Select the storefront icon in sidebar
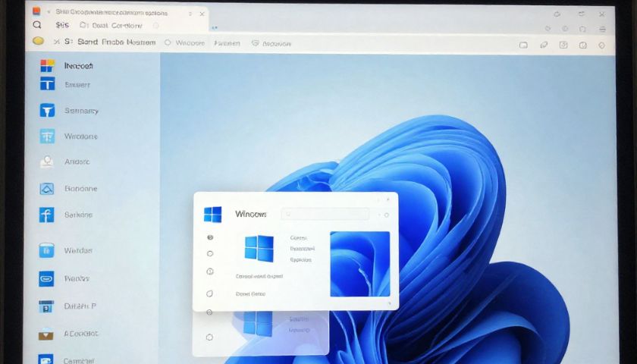Screen dimensions: 637x364 coord(46,306)
